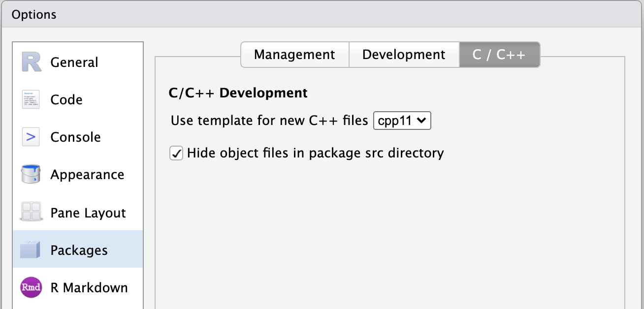Select the C / C++ tab

click(x=499, y=55)
